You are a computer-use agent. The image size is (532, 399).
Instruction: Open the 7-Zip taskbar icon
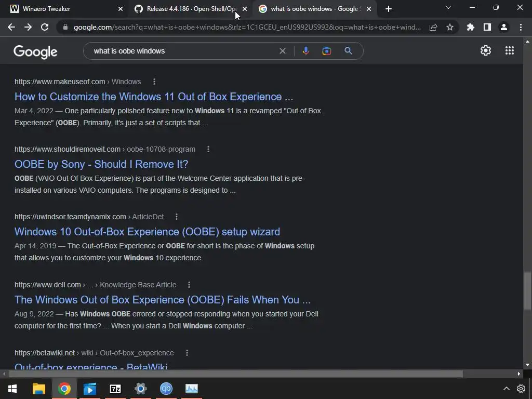coord(115,389)
